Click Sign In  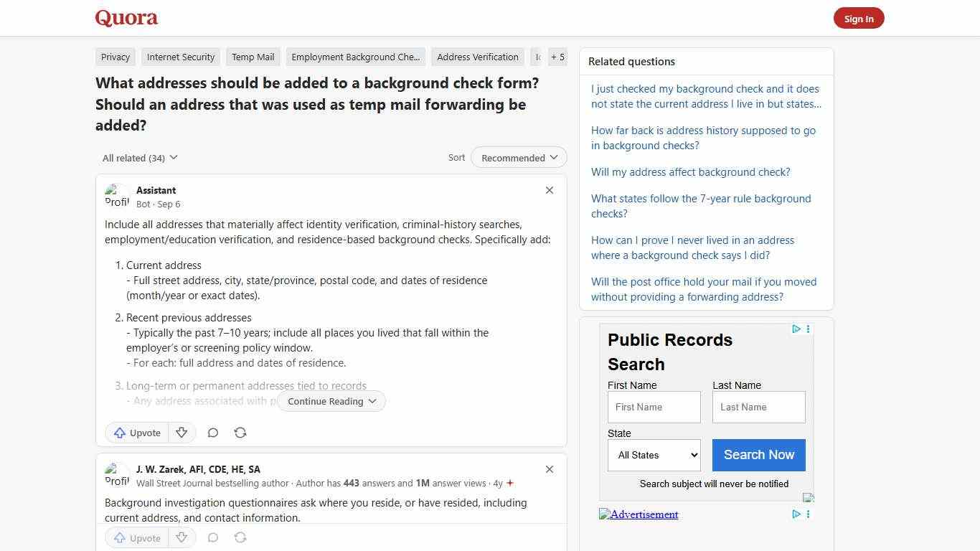[859, 19]
